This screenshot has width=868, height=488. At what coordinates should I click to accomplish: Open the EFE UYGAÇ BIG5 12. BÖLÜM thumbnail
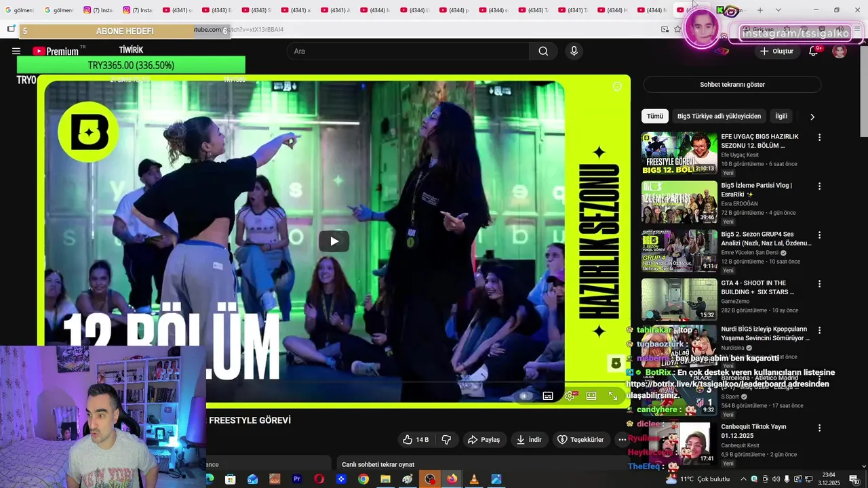click(x=679, y=153)
